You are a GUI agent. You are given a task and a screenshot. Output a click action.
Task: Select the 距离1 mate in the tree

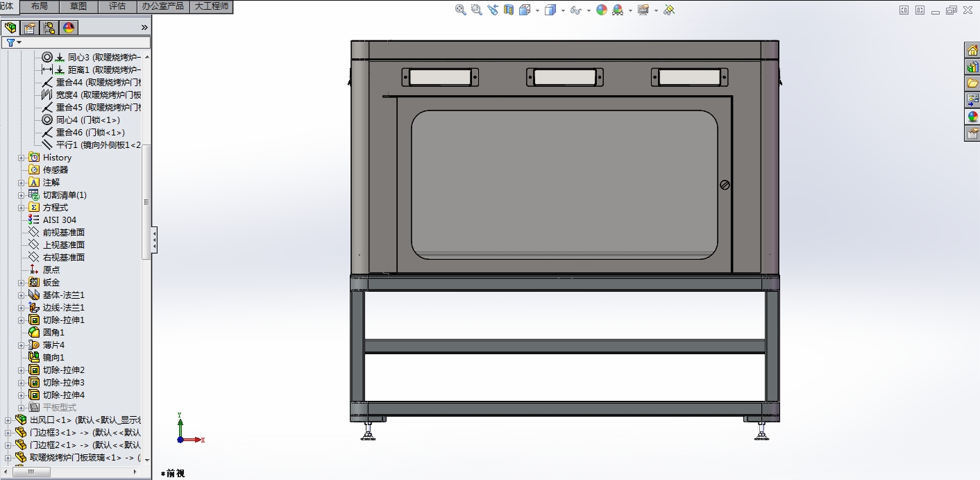(x=92, y=69)
